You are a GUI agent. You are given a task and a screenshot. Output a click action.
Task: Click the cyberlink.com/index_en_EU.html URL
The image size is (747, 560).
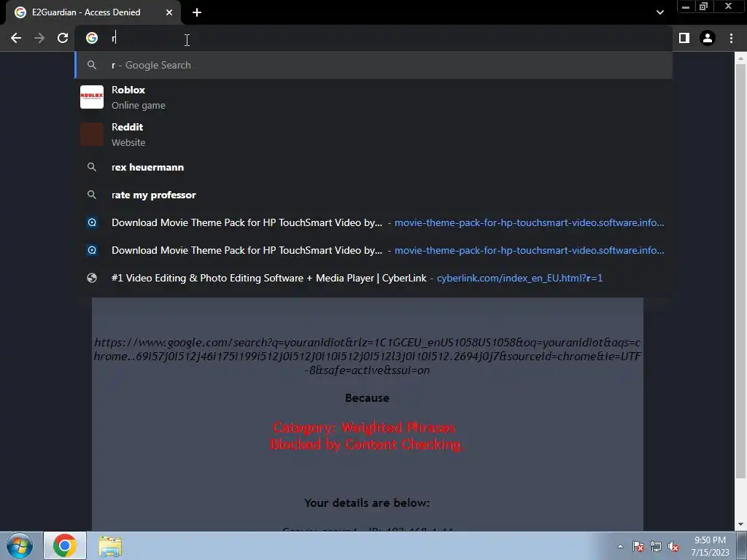click(519, 278)
